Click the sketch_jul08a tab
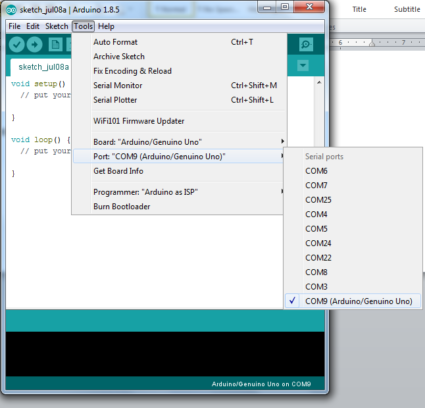Image resolution: width=425 pixels, height=408 pixels. 44,67
